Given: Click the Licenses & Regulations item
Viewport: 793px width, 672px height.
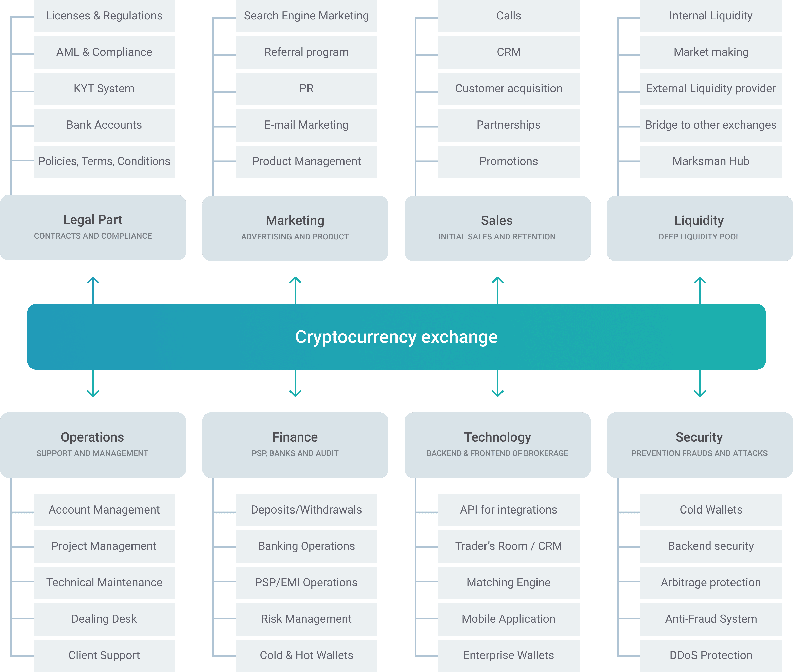Looking at the screenshot, I should tap(104, 16).
